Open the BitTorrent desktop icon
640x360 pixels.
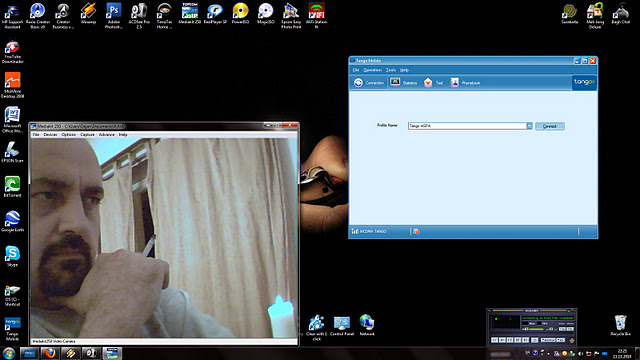(x=12, y=187)
